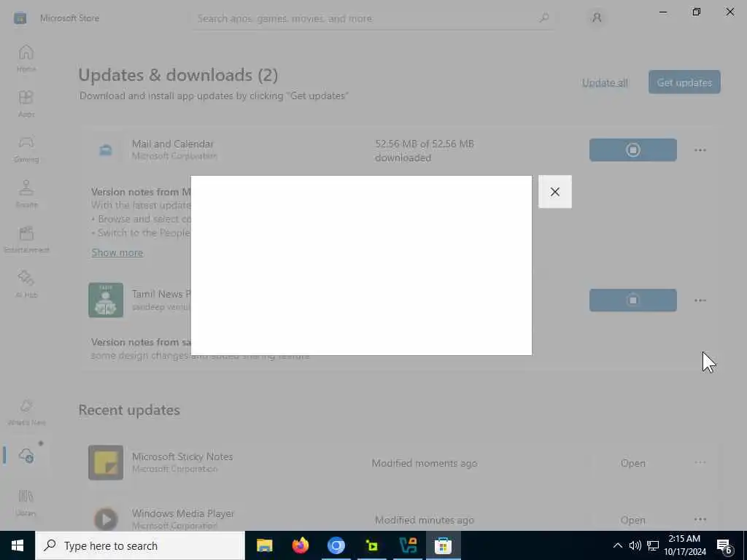Image resolution: width=747 pixels, height=560 pixels.
Task: Open the notification center
Action: [x=724, y=546]
